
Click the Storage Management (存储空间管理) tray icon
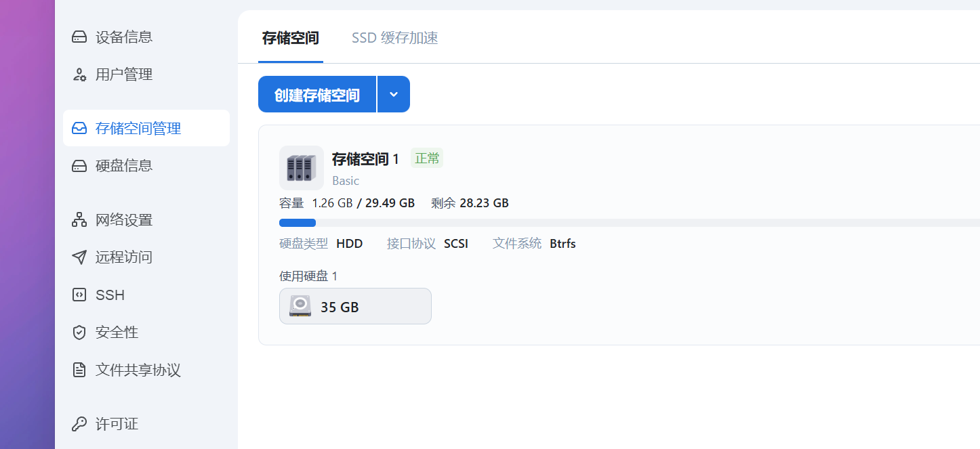(x=79, y=128)
